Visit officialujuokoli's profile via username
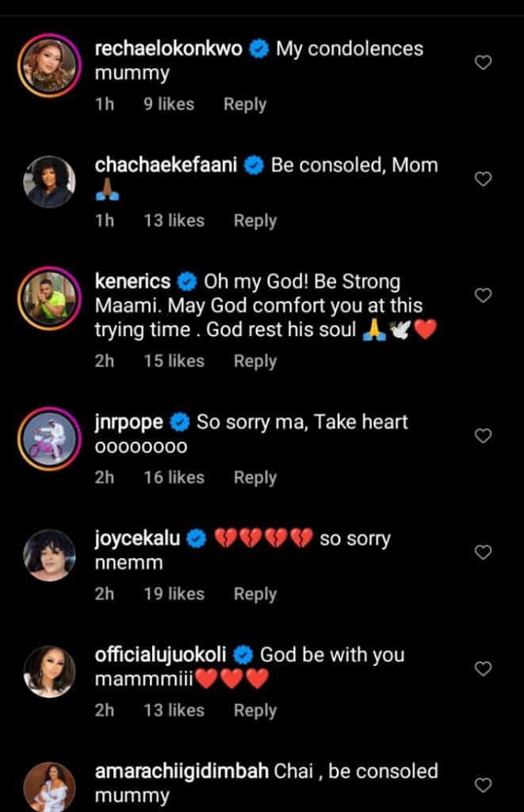 point(161,654)
